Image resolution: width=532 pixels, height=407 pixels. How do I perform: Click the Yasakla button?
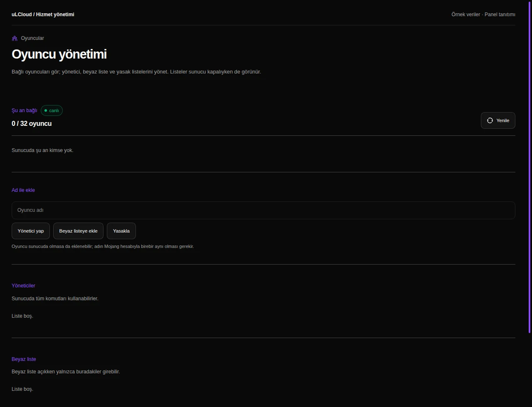tap(121, 231)
